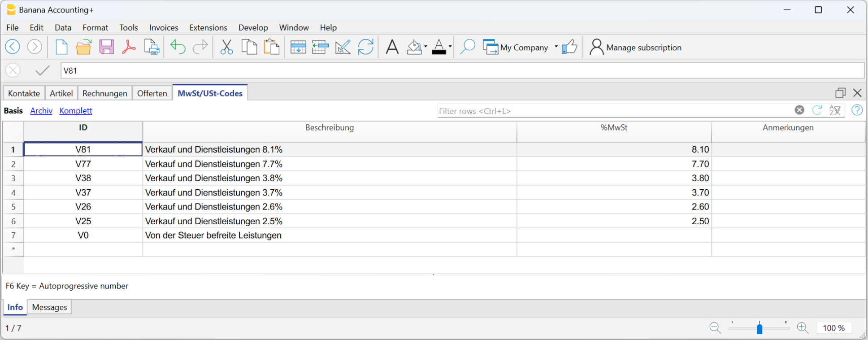Open the File menu

(x=13, y=27)
